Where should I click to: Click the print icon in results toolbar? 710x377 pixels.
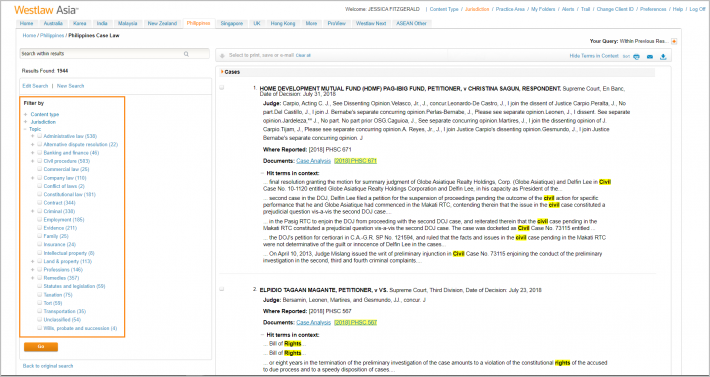click(x=637, y=57)
